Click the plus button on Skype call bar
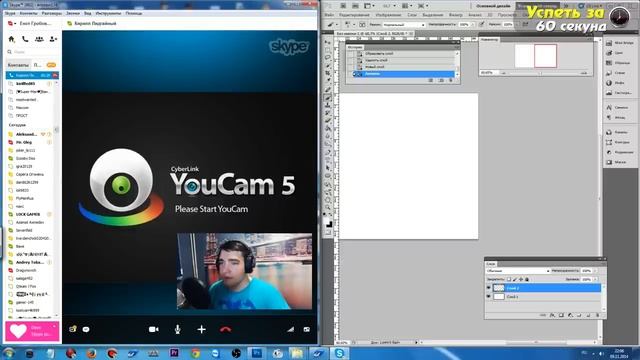 coord(202,329)
